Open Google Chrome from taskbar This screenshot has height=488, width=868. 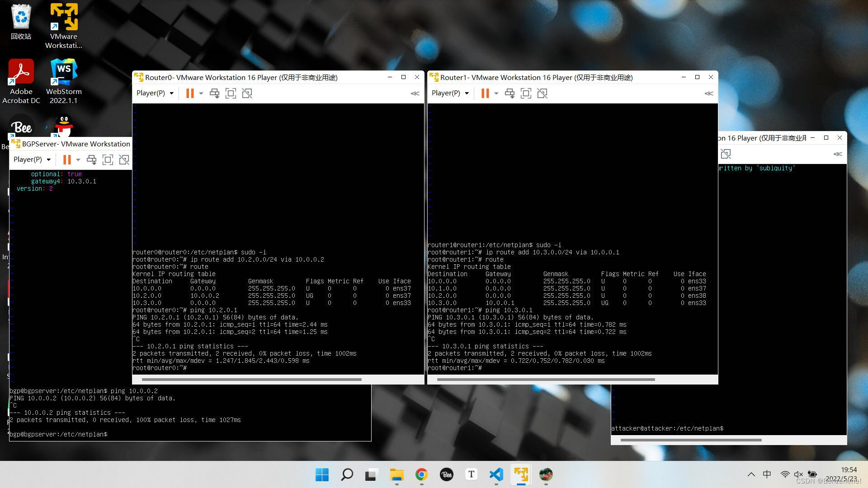tap(421, 474)
